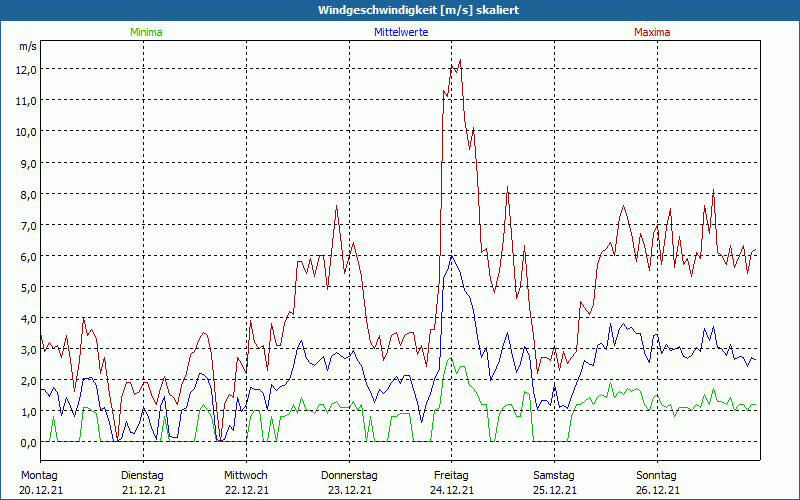
Task: Click the 8,0 y-axis tick label
Action: [25, 194]
